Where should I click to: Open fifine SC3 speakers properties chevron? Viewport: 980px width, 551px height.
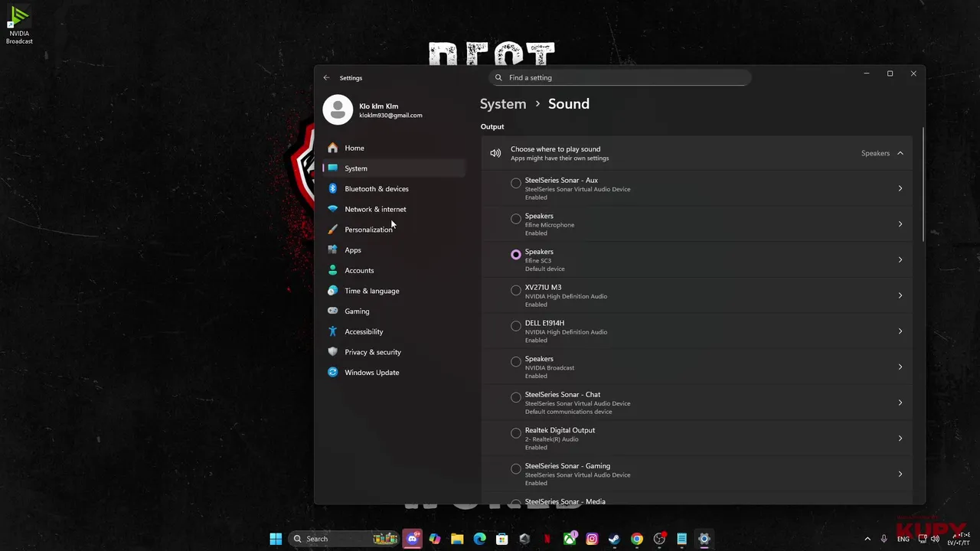pos(900,259)
